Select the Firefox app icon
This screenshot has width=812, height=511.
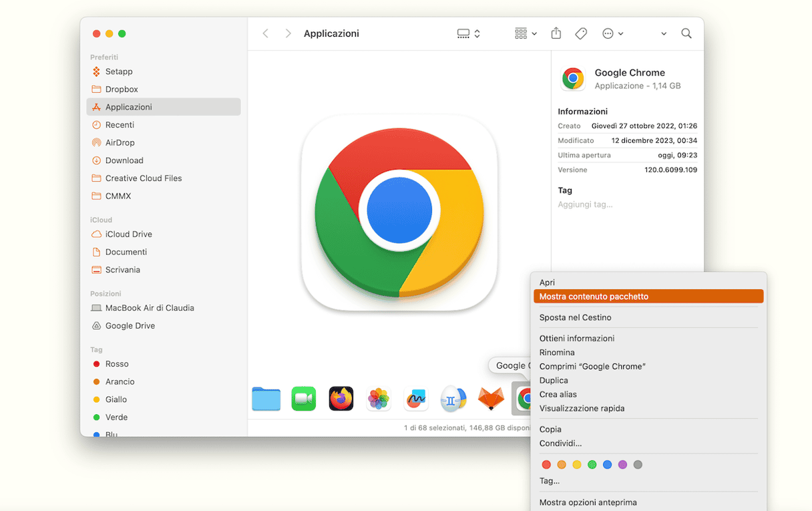[341, 399]
